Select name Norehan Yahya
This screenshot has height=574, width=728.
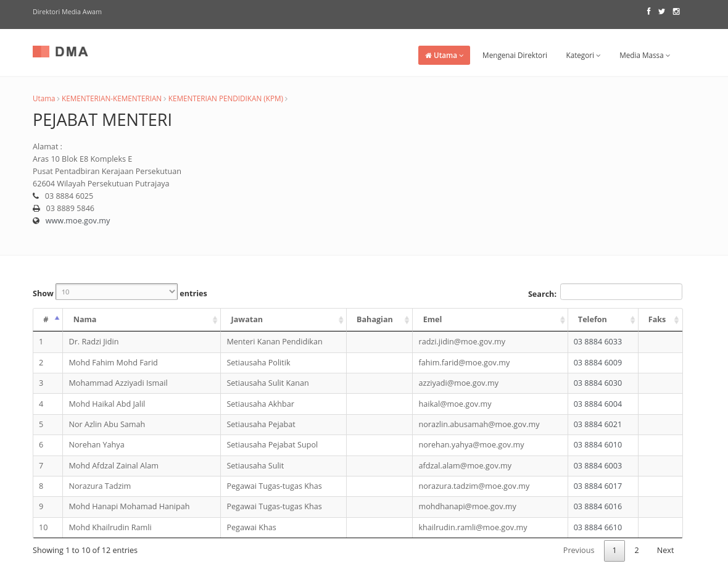(x=97, y=445)
